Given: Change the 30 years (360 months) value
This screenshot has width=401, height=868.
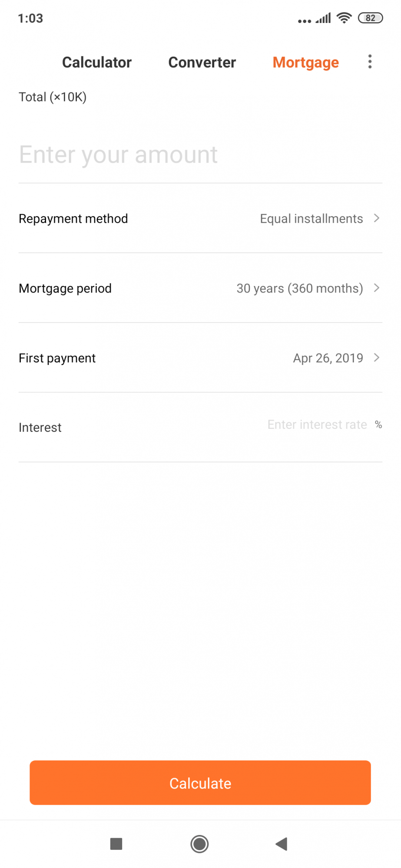Looking at the screenshot, I should 299,289.
